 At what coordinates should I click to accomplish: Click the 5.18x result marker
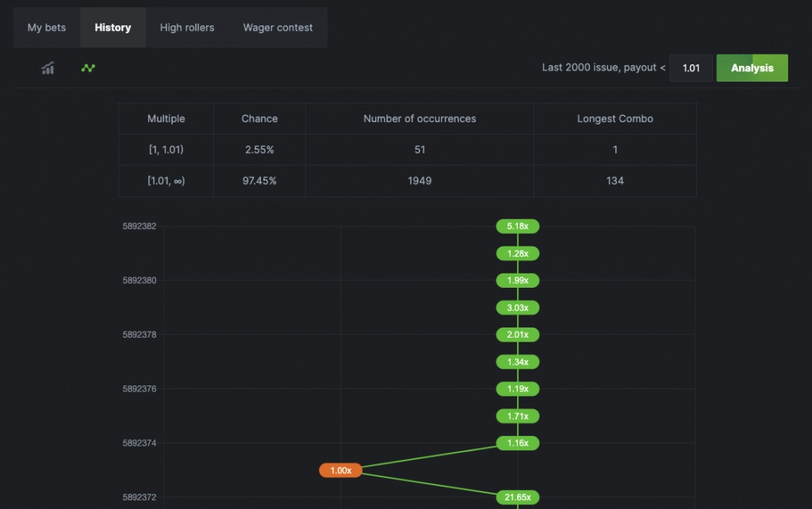[518, 227]
